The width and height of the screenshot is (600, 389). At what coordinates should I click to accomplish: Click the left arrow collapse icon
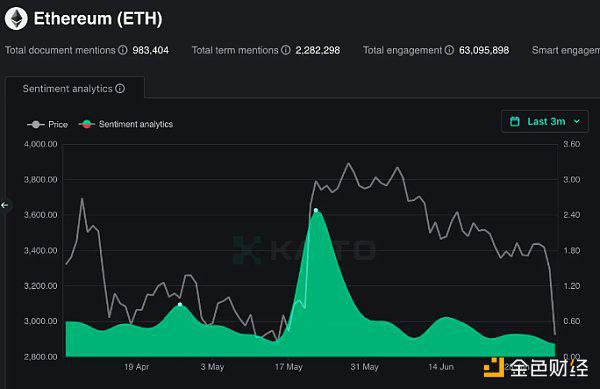(5, 205)
